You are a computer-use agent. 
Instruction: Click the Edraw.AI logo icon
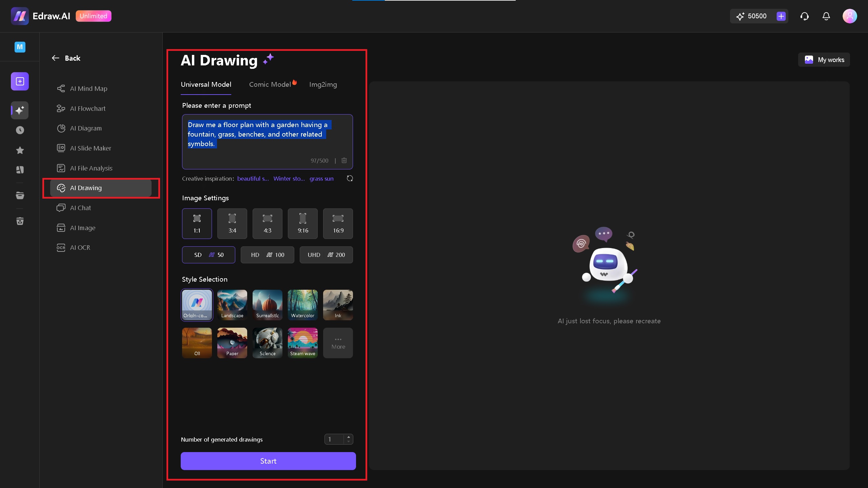[x=20, y=16]
